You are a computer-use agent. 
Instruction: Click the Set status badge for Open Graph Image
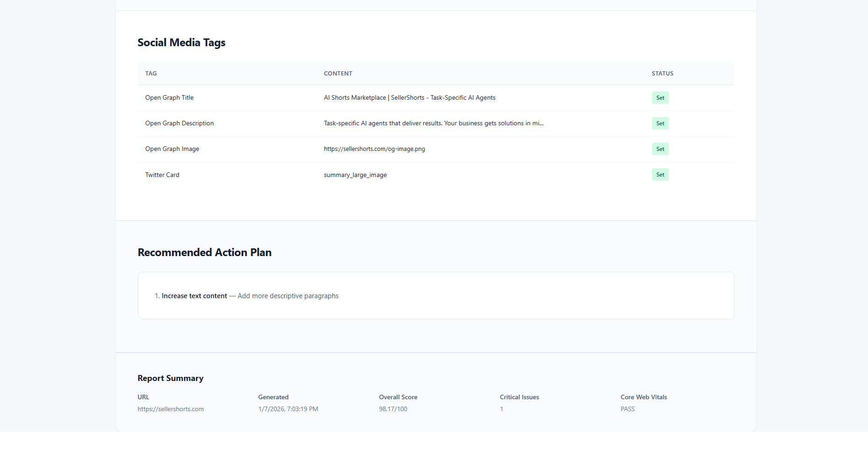pos(660,149)
